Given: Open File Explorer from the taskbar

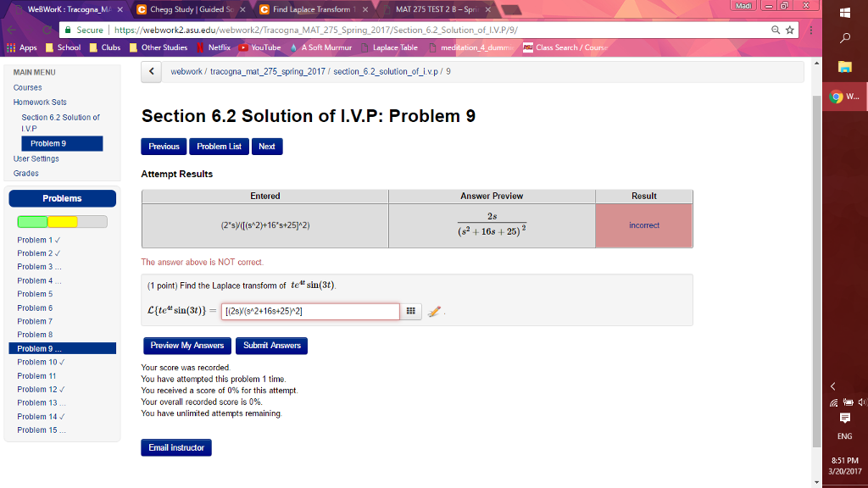Looking at the screenshot, I should 845,67.
